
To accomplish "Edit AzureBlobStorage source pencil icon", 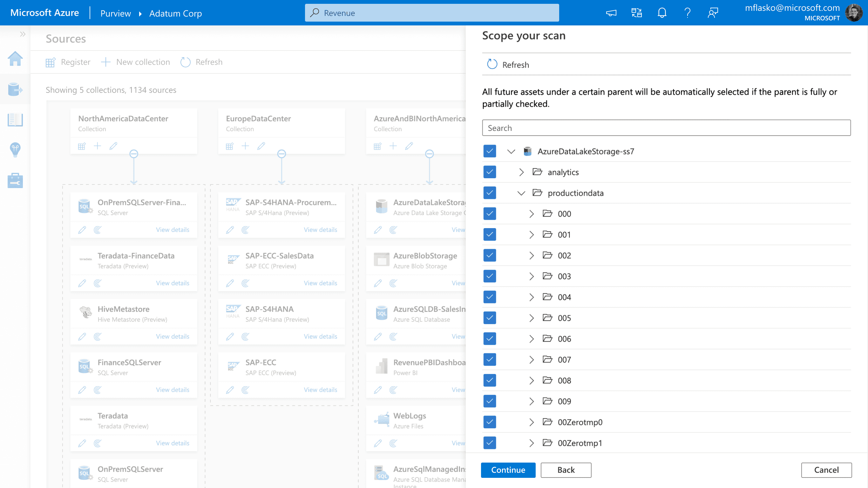I will pyautogui.click(x=378, y=283).
